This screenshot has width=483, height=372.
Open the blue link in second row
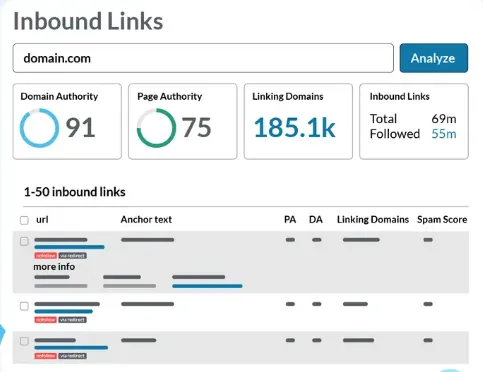pyautogui.click(x=64, y=311)
